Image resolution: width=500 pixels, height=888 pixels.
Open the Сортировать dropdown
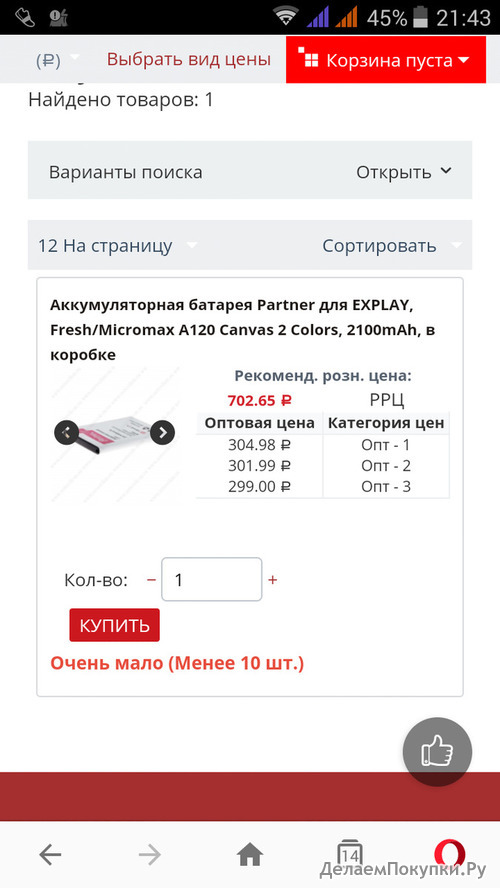pyautogui.click(x=392, y=246)
